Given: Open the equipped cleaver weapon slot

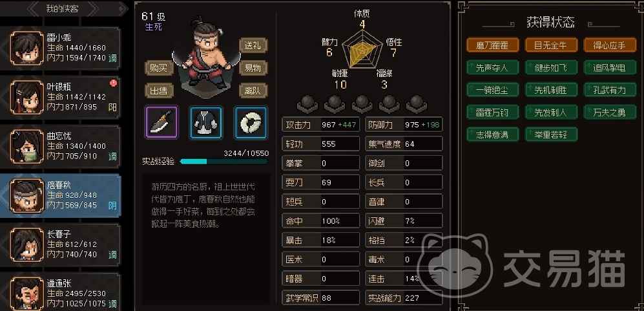Looking at the screenshot, I should click(161, 122).
